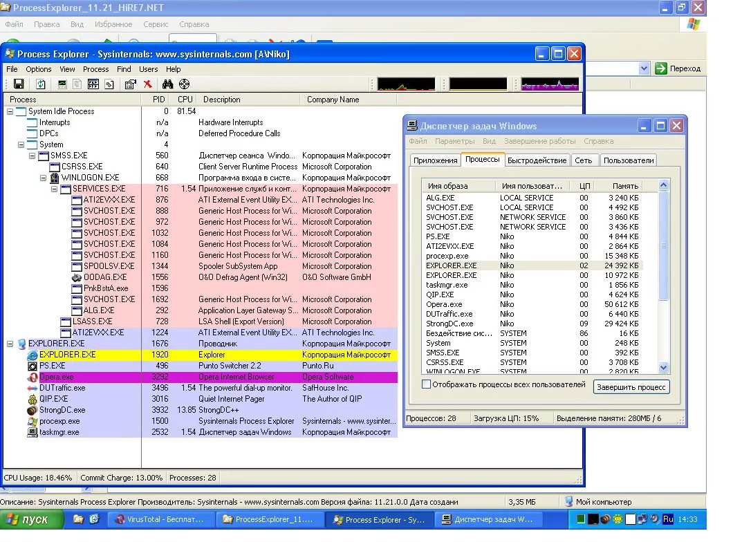Click the Завершить процесс button
Viewport: 733px width, 560px height.
coord(631,387)
